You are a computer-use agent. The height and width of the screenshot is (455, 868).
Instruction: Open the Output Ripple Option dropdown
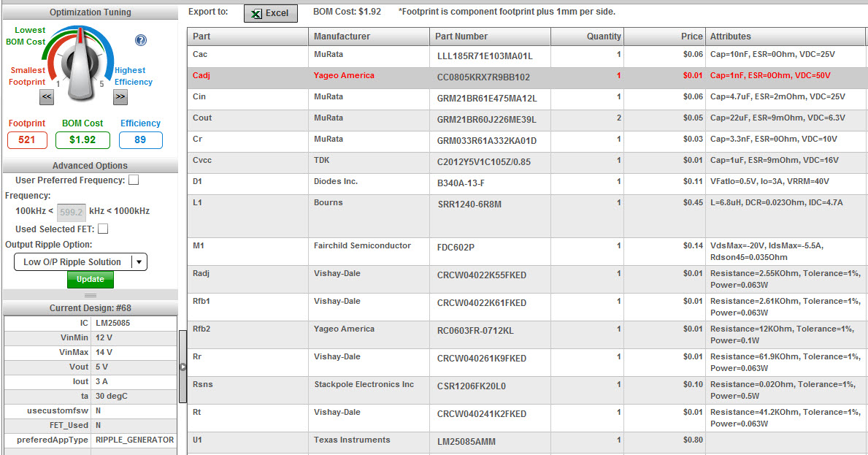click(x=139, y=261)
